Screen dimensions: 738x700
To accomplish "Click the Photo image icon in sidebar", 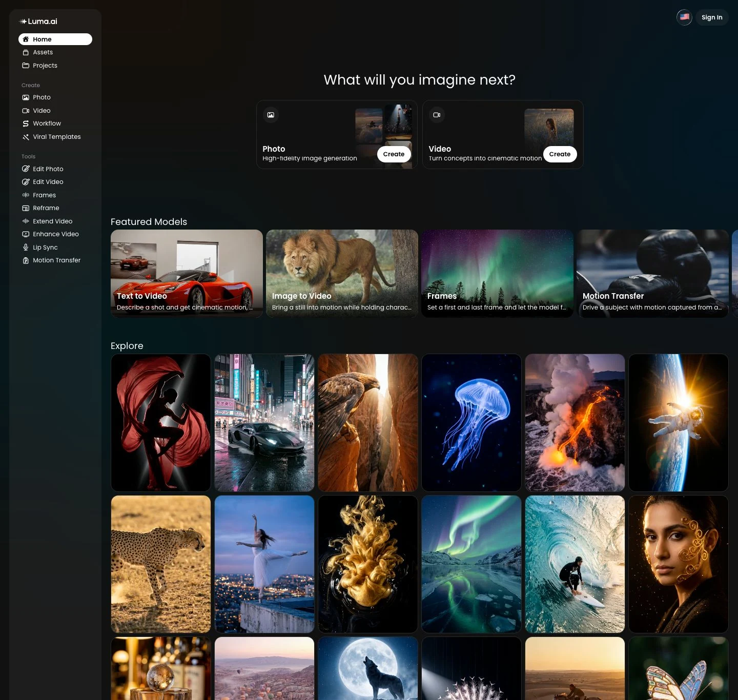I will 26,97.
